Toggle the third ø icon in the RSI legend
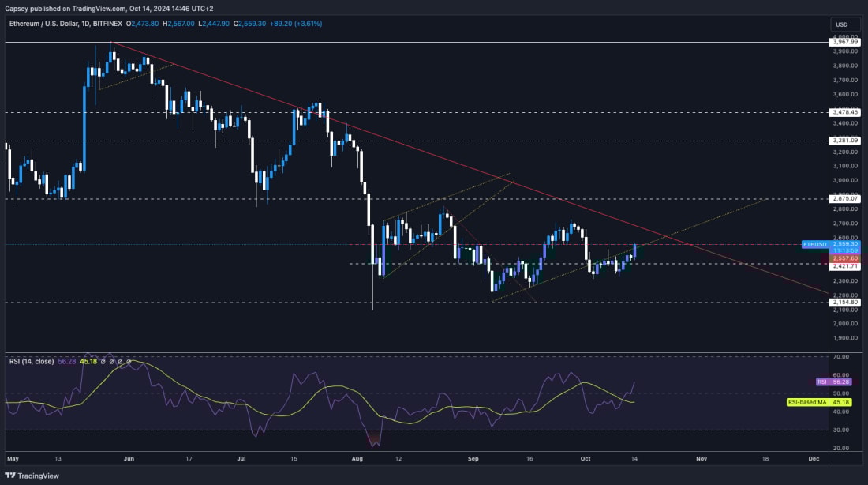The height and width of the screenshot is (485, 868). click(x=120, y=361)
